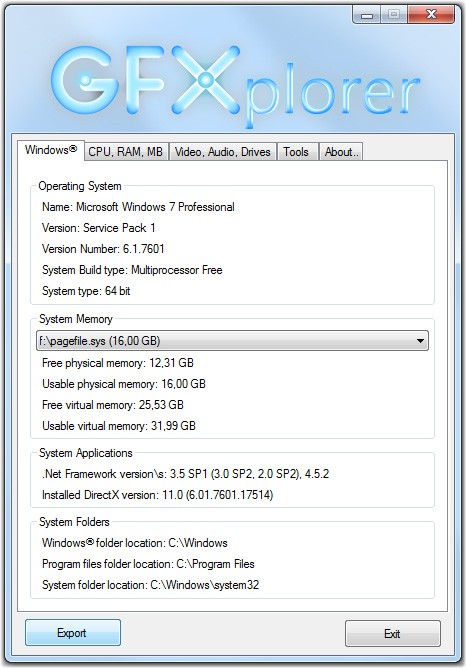Click the Program files folder location line
This screenshot has height=668, width=466.
click(x=148, y=564)
